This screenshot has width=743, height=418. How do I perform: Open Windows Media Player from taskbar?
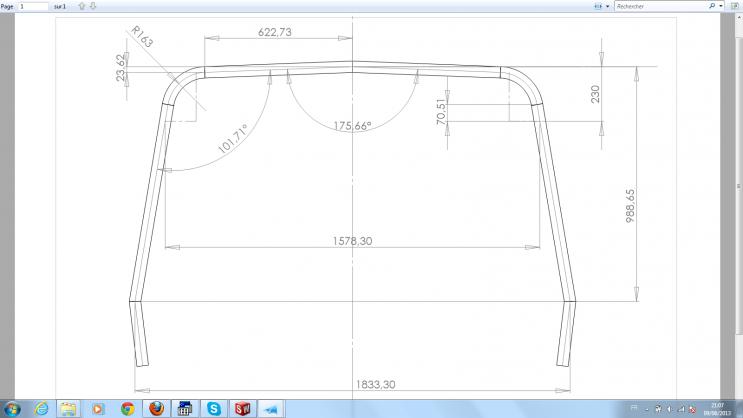tap(98, 408)
